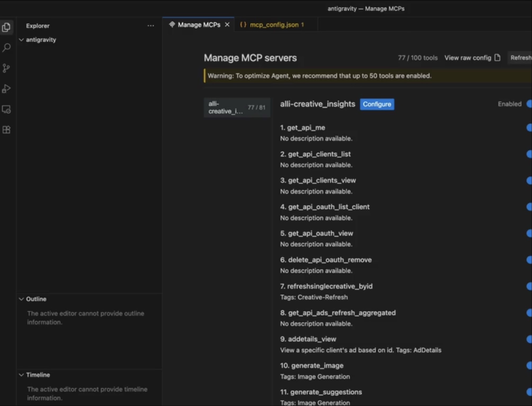Click the braces icon on mcp_config.json tab
This screenshot has width=532, height=406.
[x=243, y=25]
